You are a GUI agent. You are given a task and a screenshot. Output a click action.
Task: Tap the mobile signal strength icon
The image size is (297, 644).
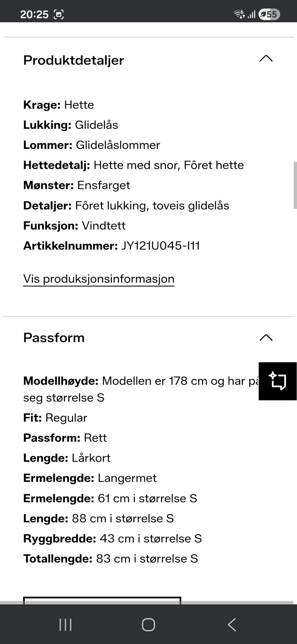point(251,14)
